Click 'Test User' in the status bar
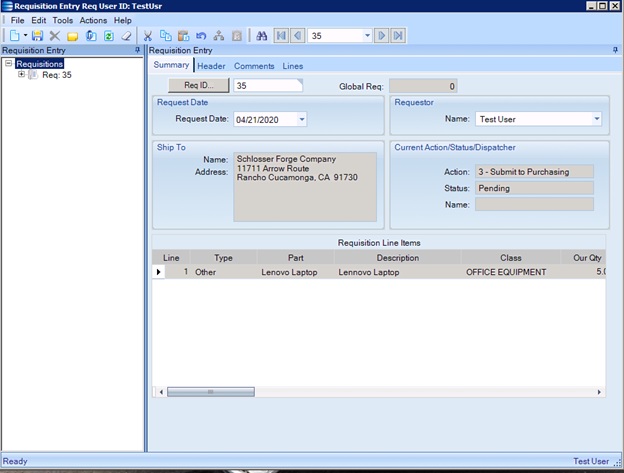Viewport: 624px width, 473px height. tap(591, 461)
